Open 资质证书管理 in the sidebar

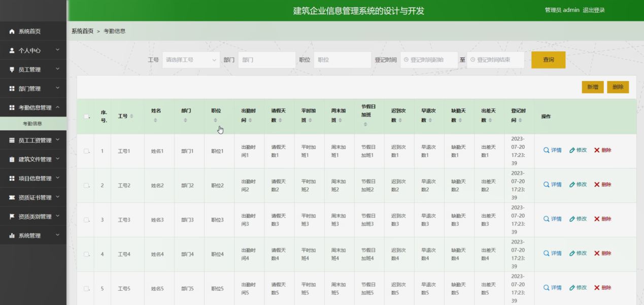click(x=33, y=197)
